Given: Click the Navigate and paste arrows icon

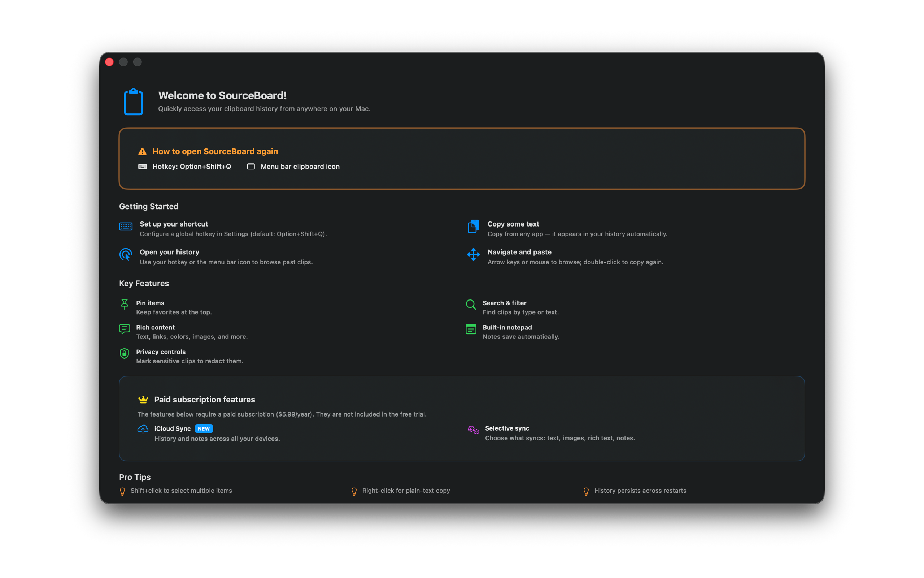Looking at the screenshot, I should click(x=474, y=254).
